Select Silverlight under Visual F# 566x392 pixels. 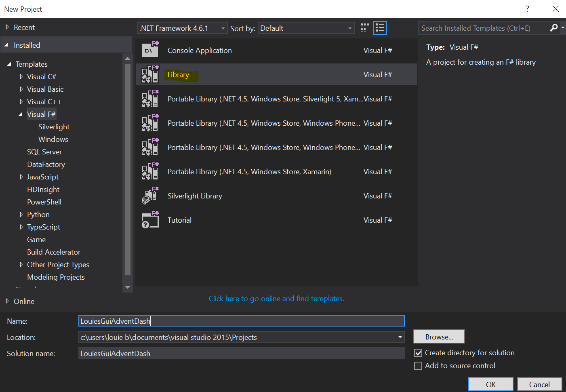[54, 126]
